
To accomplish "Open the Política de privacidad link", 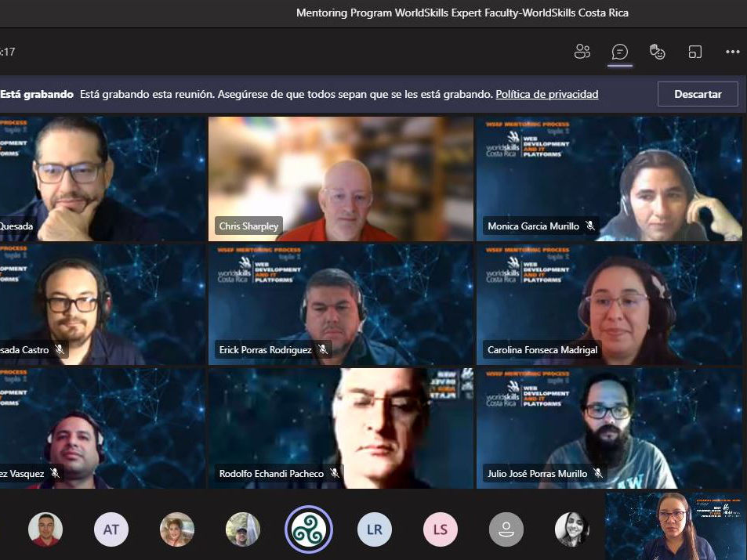I will (546, 94).
